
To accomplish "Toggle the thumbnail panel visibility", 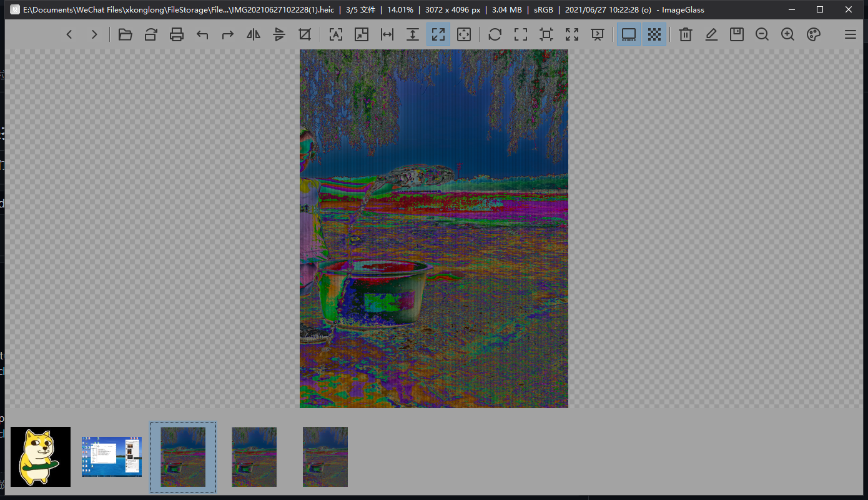I will [629, 34].
